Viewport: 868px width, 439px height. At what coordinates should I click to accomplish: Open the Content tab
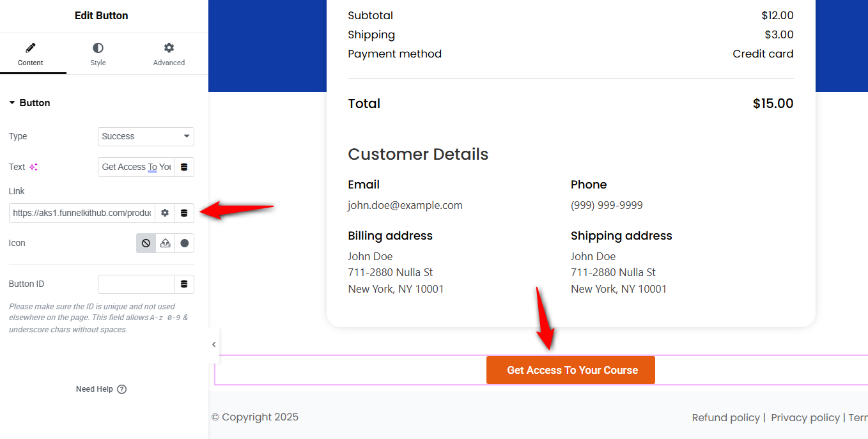tap(31, 54)
